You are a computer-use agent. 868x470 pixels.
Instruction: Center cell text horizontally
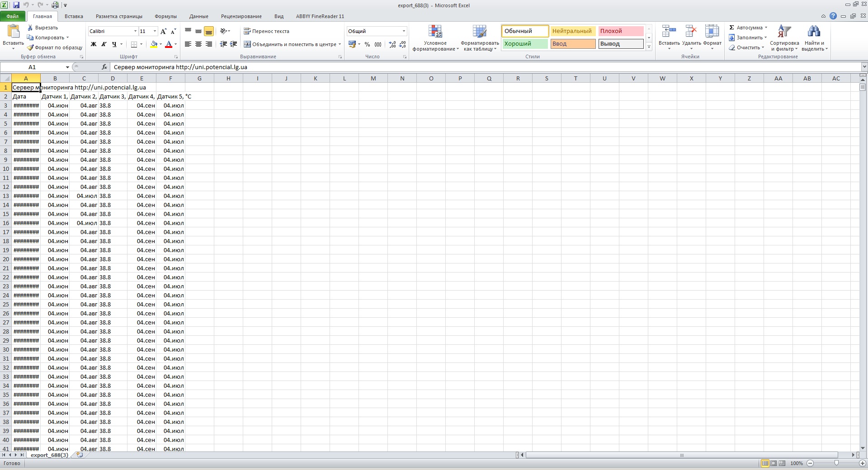198,44
